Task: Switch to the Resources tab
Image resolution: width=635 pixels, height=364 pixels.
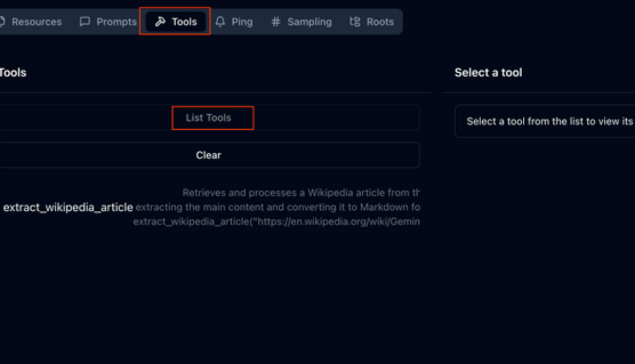Action: click(36, 22)
